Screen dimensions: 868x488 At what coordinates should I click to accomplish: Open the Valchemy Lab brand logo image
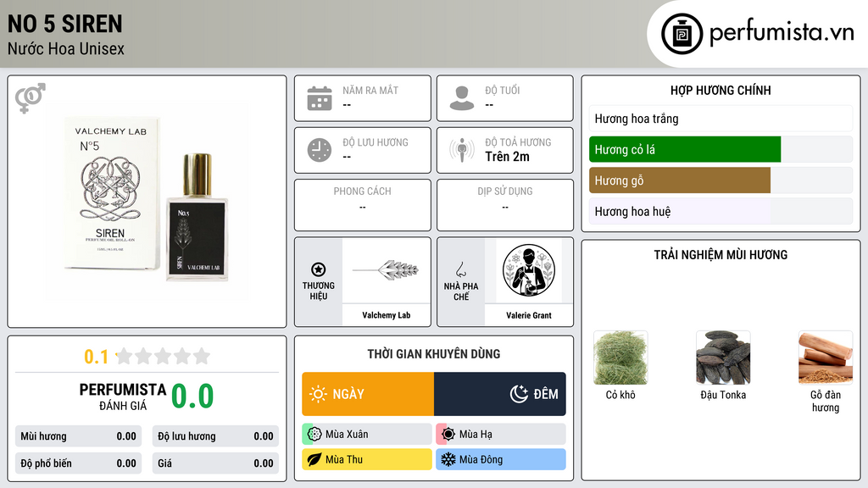click(387, 270)
